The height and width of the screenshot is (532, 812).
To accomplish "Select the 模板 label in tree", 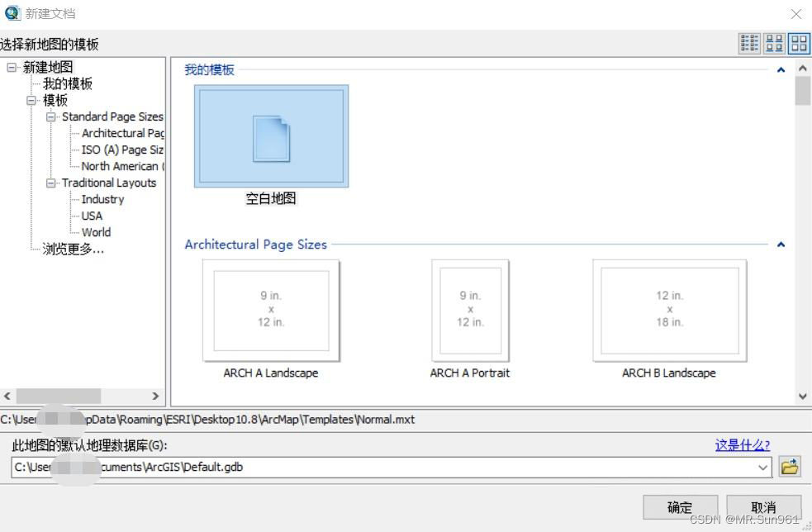I will click(55, 100).
